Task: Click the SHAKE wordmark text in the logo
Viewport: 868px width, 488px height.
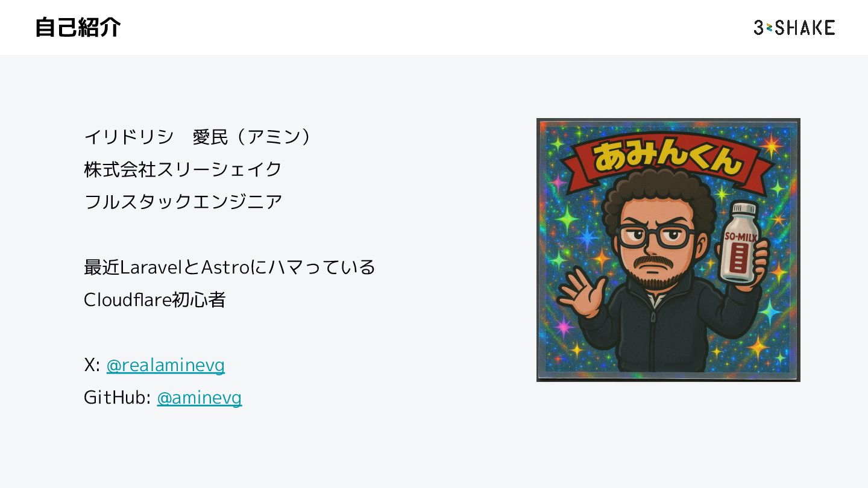Action: pos(805,27)
